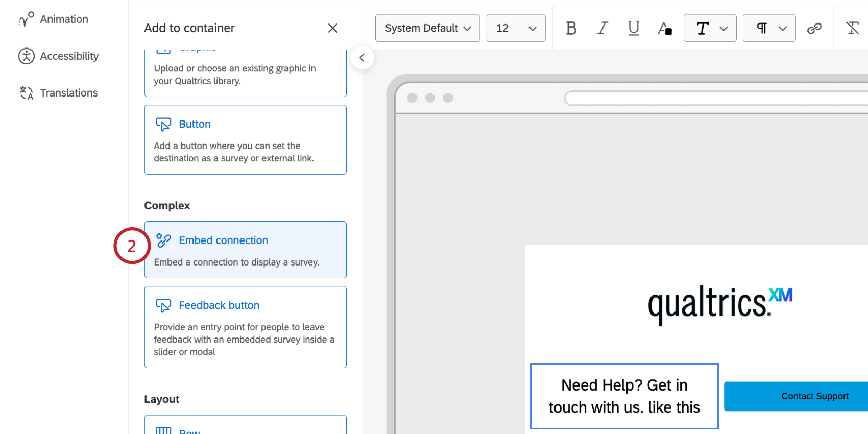Click the Animation icon in sidebar
This screenshot has height=434, width=868.
[26, 19]
